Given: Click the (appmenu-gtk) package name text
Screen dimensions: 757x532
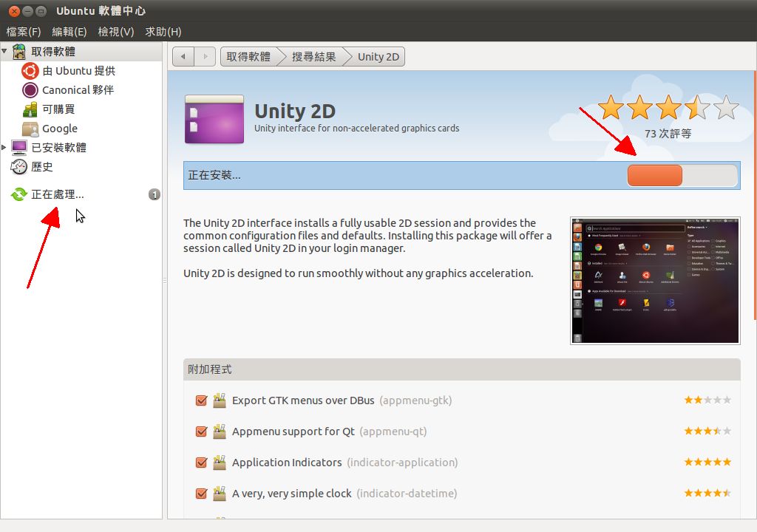Looking at the screenshot, I should pos(415,400).
